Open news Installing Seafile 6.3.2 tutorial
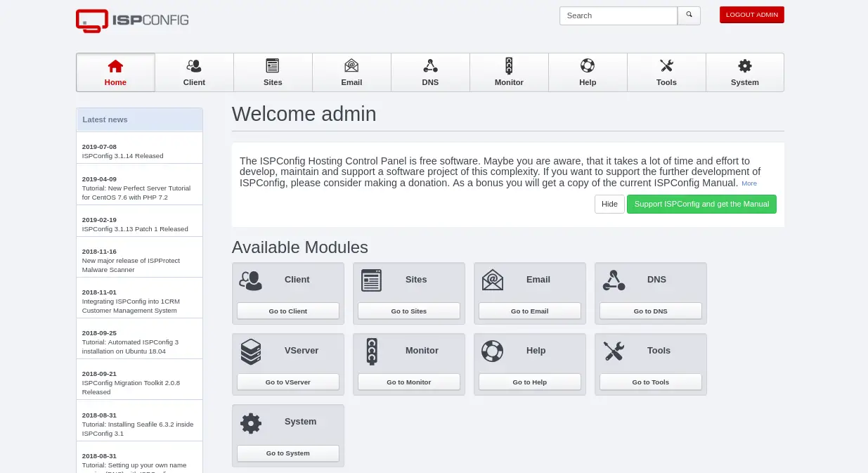Viewport: 868px width, 473px height. [138, 429]
